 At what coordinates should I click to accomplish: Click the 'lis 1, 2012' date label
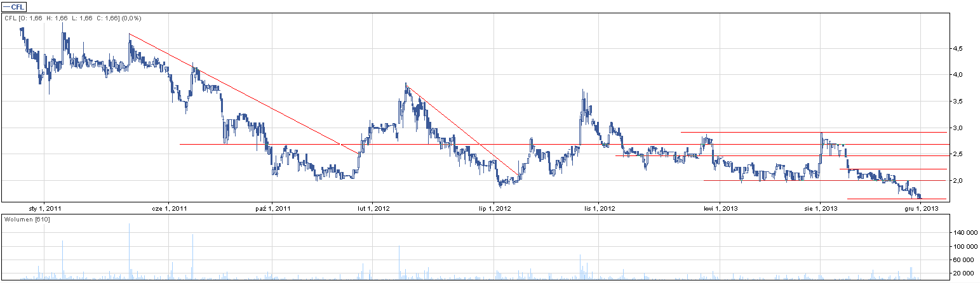(x=598, y=207)
